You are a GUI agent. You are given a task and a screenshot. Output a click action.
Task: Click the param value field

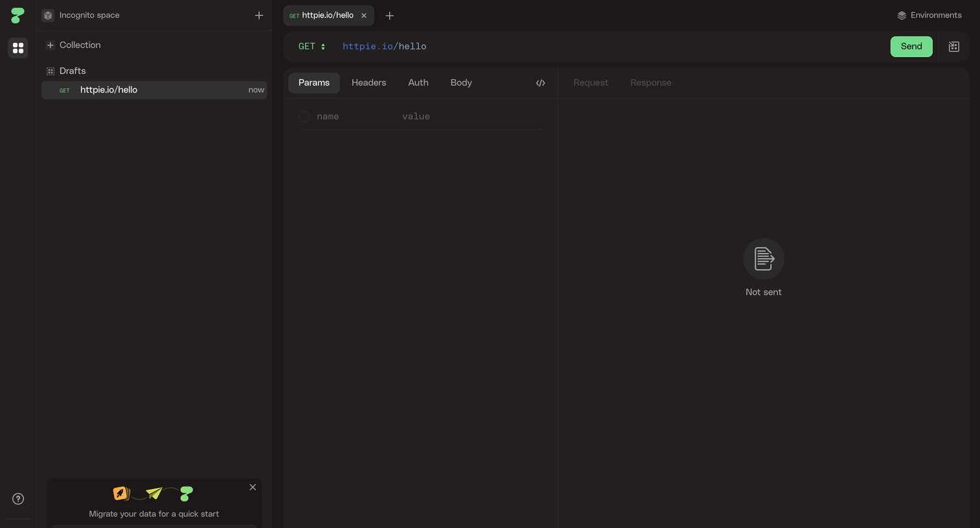pos(471,117)
